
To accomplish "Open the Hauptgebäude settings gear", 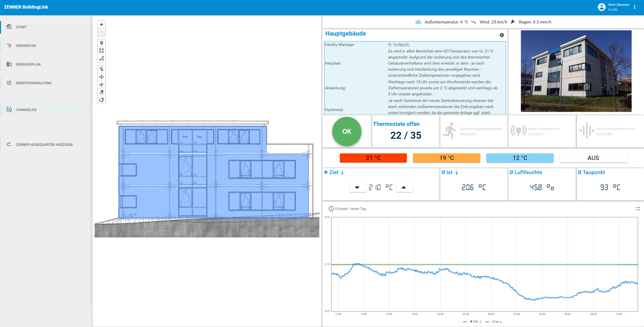I will [x=502, y=35].
